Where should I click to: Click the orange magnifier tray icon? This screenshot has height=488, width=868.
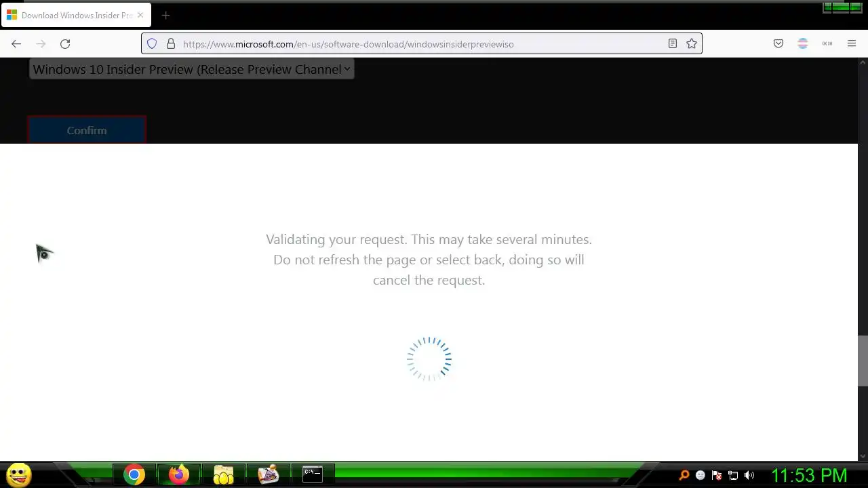684,475
